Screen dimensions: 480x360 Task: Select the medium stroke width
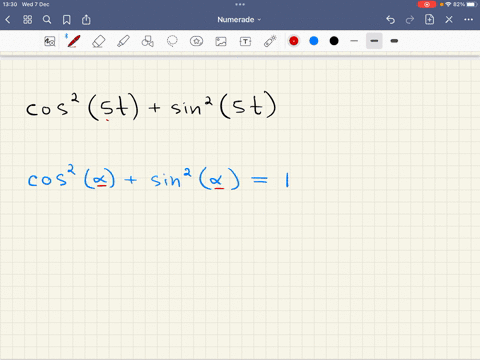[374, 41]
